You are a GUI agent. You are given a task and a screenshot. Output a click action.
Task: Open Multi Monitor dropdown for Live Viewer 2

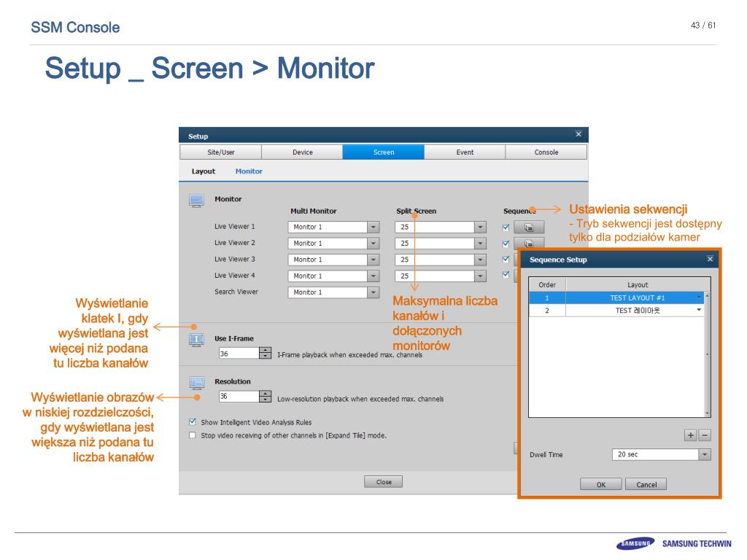tap(373, 244)
